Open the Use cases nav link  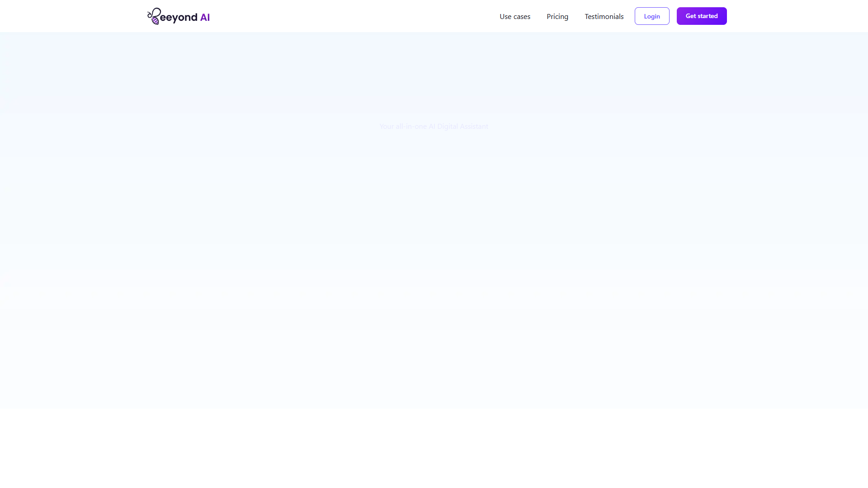(515, 16)
